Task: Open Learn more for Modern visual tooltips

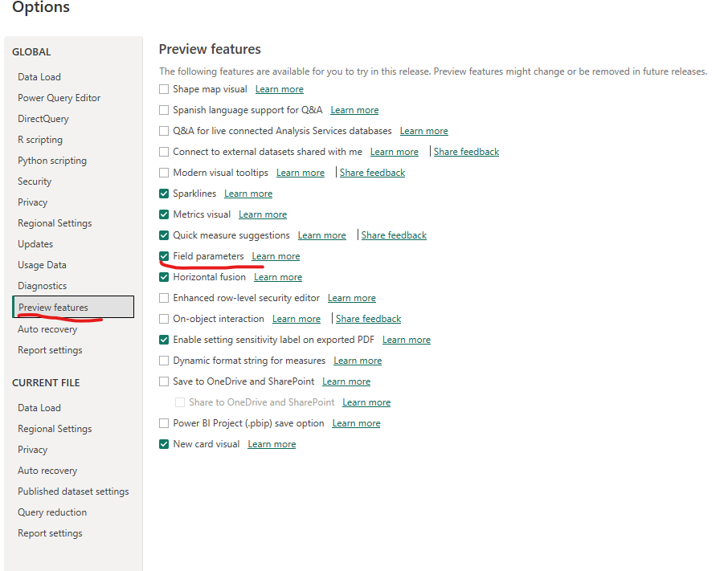Action: pyautogui.click(x=301, y=173)
